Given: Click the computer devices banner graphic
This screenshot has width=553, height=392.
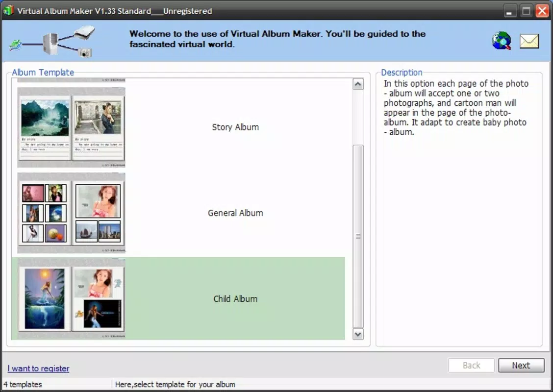Looking at the screenshot, I should 53,42.
